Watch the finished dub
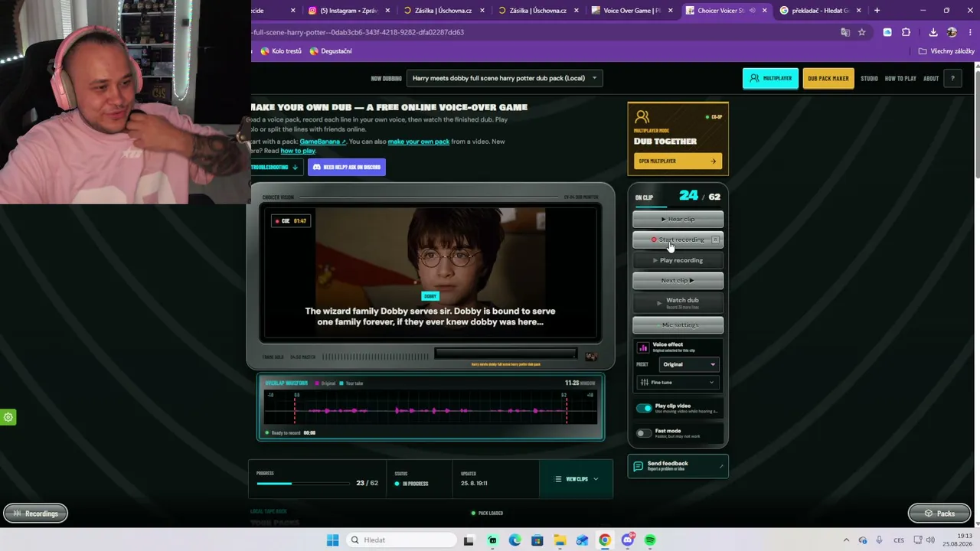 [678, 302]
